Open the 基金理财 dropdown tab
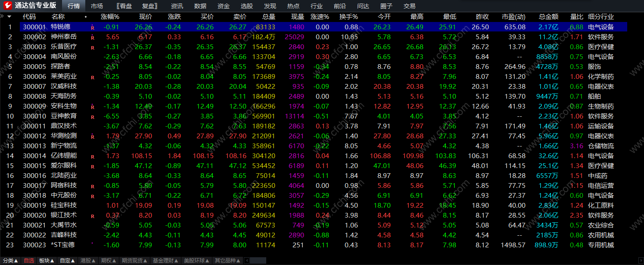The width and height of the screenshot is (644, 265). 165,260
